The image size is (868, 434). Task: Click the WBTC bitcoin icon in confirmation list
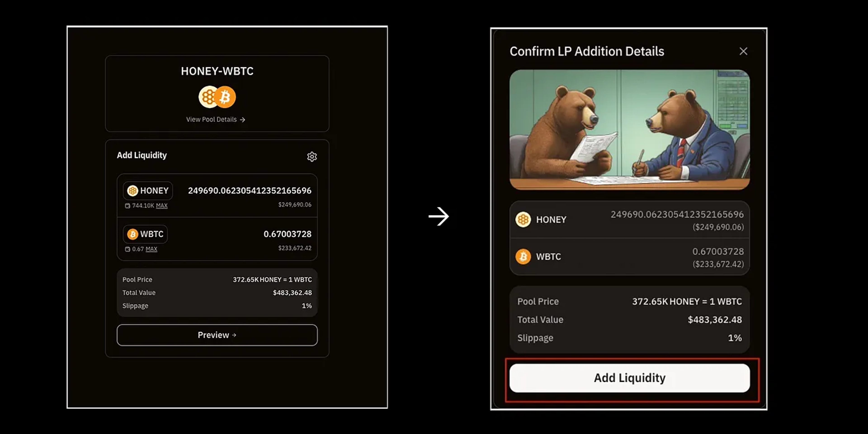pyautogui.click(x=523, y=257)
